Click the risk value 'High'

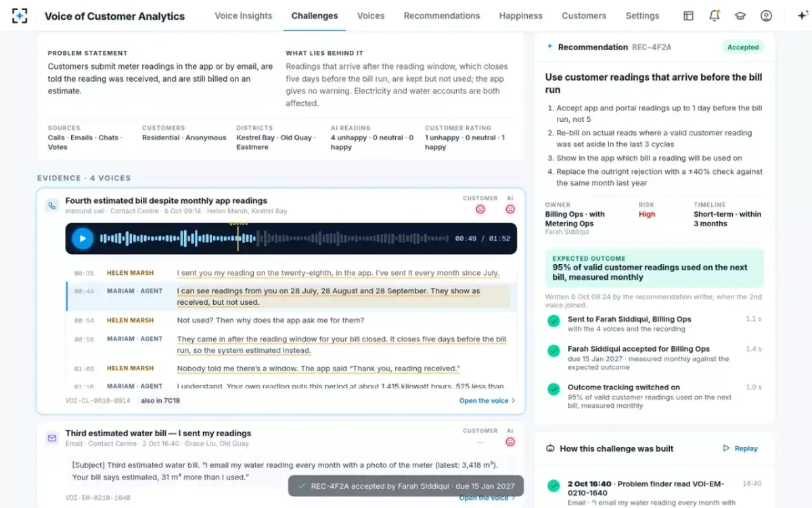click(647, 214)
